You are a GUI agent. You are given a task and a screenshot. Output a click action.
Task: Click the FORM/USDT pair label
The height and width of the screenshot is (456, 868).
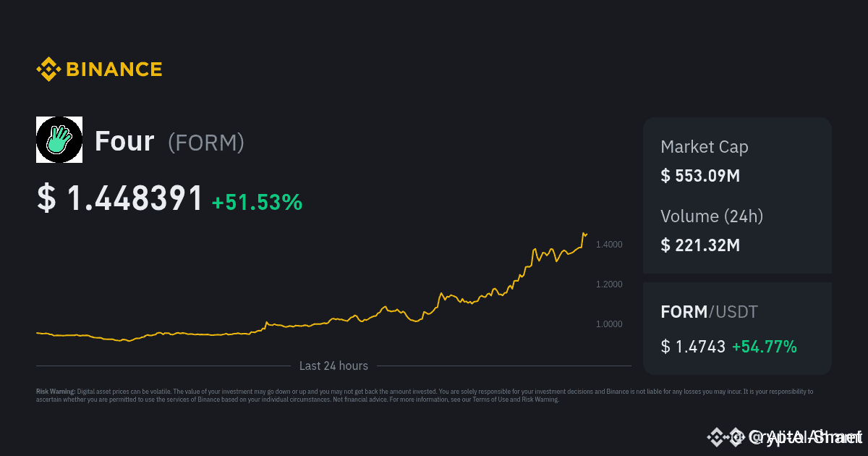(x=710, y=312)
